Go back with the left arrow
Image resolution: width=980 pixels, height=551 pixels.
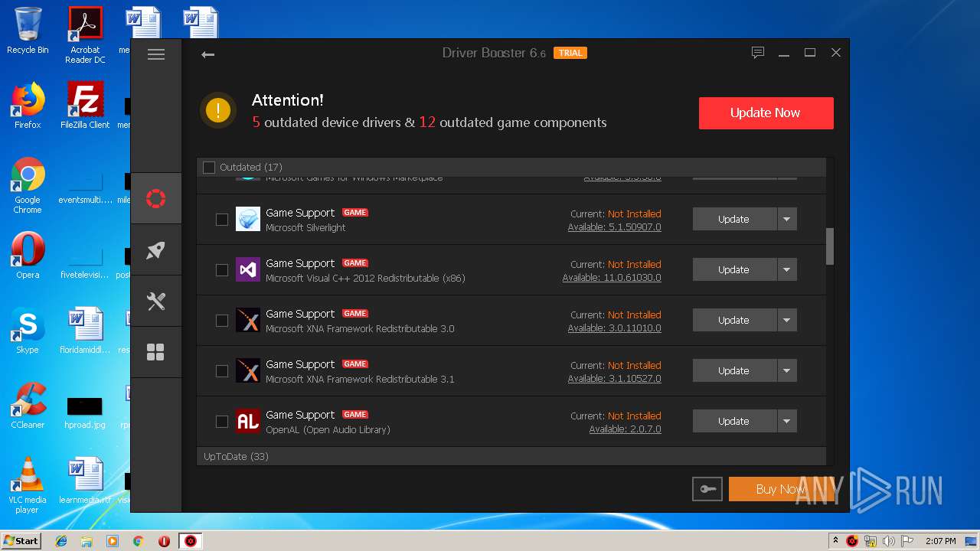[x=207, y=54]
